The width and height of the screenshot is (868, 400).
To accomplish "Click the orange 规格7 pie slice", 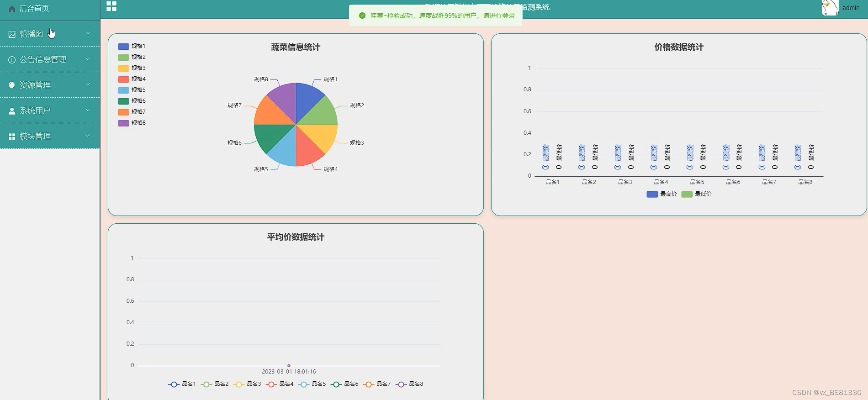I will [x=270, y=114].
